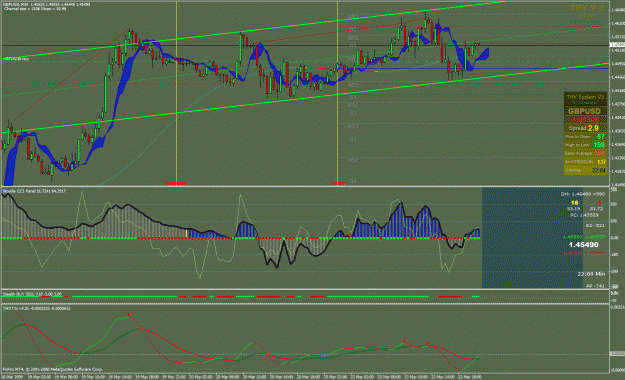Click the yellow 16 value in CCI panel
Viewport: 625px width, 380px height.
[574, 203]
